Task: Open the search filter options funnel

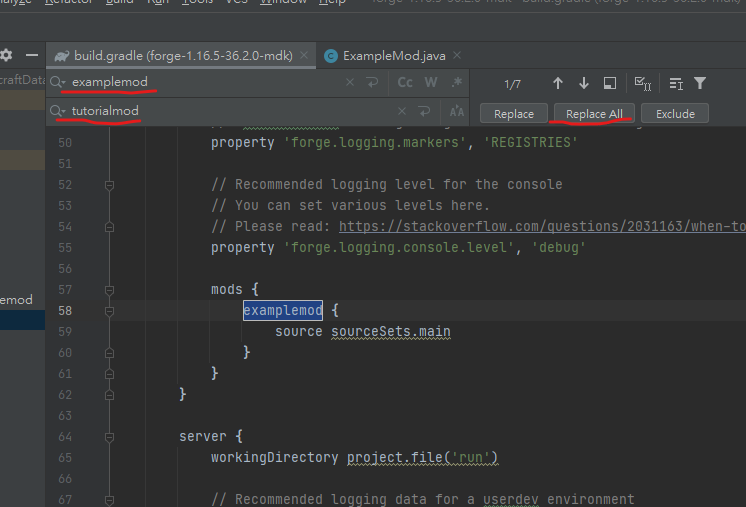Action: tap(700, 84)
